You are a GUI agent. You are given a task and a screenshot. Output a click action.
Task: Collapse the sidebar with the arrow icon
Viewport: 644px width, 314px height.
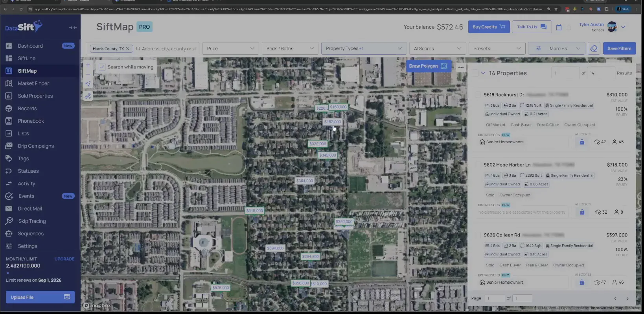pyautogui.click(x=73, y=28)
